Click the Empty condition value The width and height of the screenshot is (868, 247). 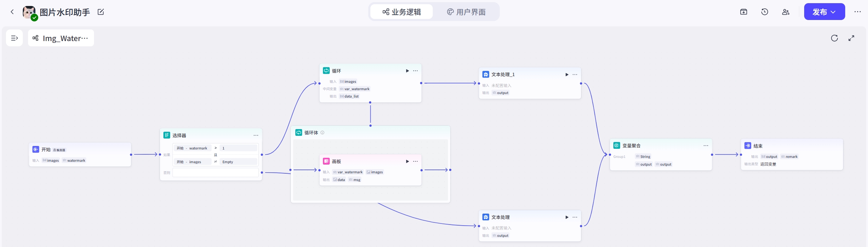(238, 162)
